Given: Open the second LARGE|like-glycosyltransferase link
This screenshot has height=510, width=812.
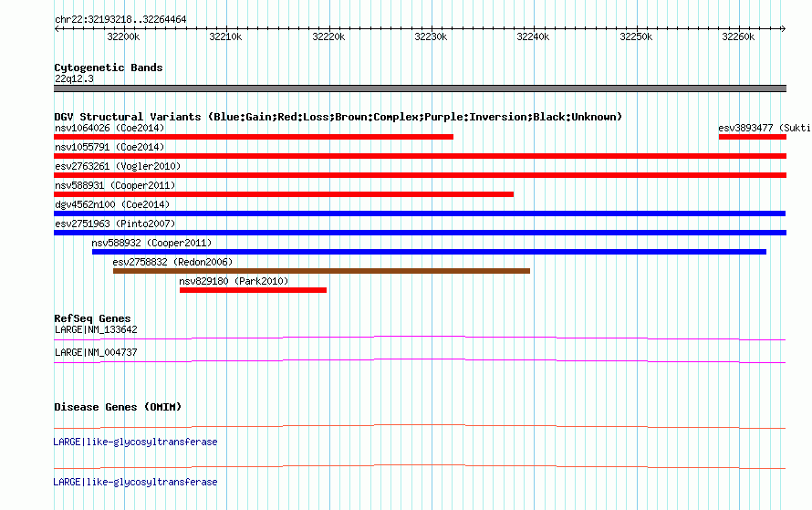Looking at the screenshot, I should (x=135, y=482).
